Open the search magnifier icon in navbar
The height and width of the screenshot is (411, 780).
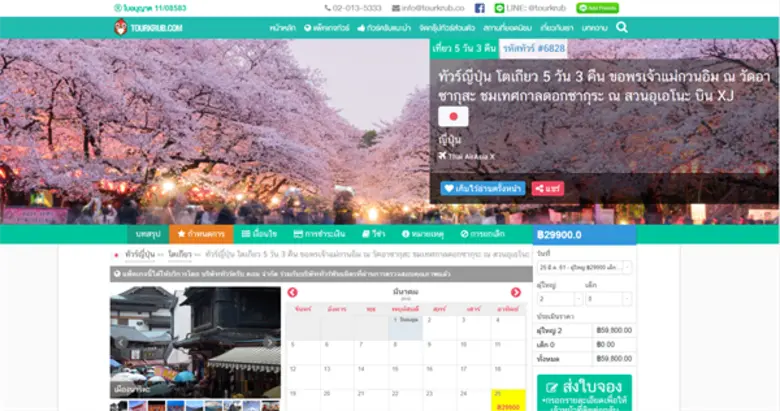click(x=622, y=27)
